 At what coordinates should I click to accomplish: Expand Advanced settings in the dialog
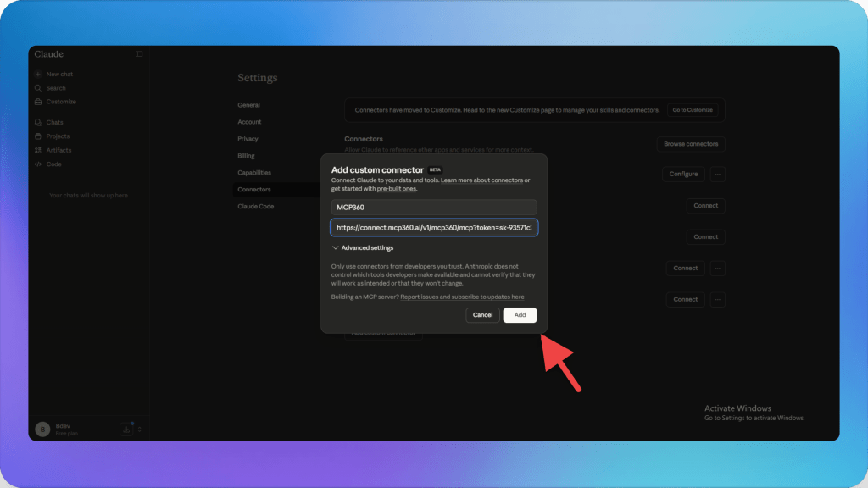click(x=363, y=248)
